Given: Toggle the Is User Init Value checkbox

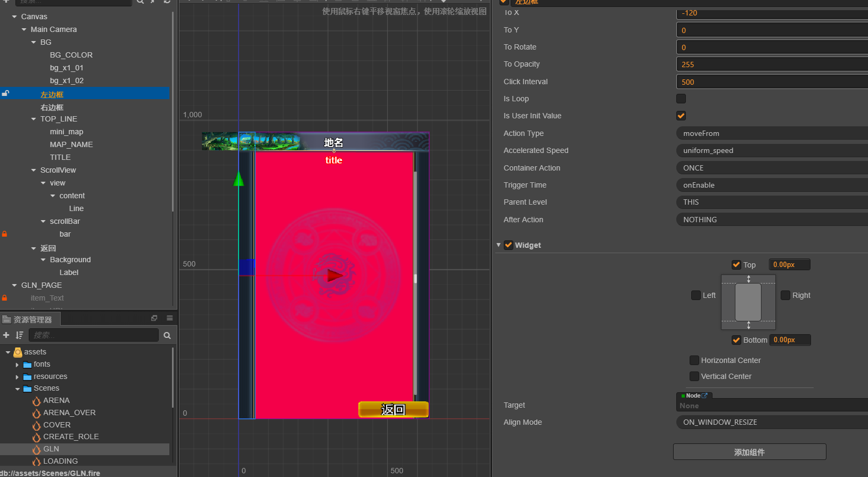Looking at the screenshot, I should point(681,116).
